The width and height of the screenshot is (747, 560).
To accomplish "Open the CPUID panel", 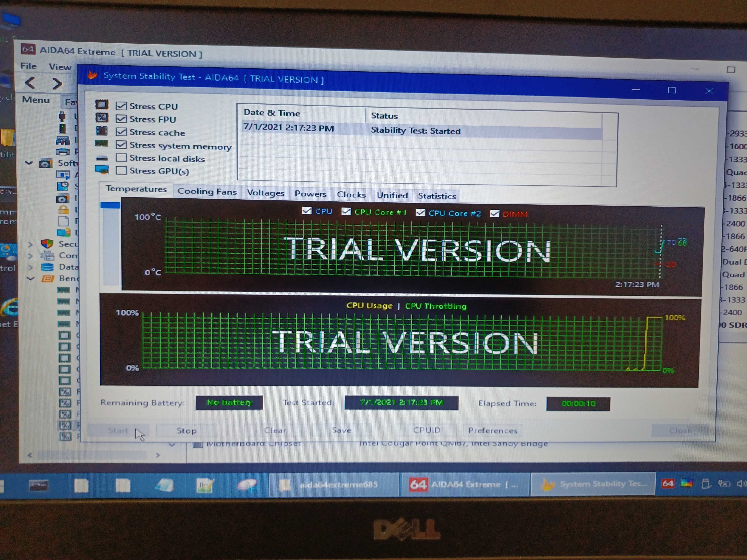I will [427, 430].
